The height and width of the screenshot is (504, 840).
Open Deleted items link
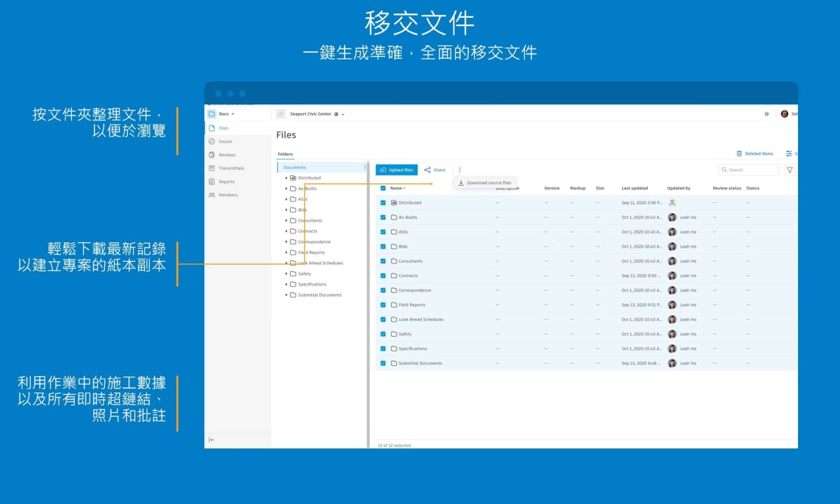tap(755, 154)
